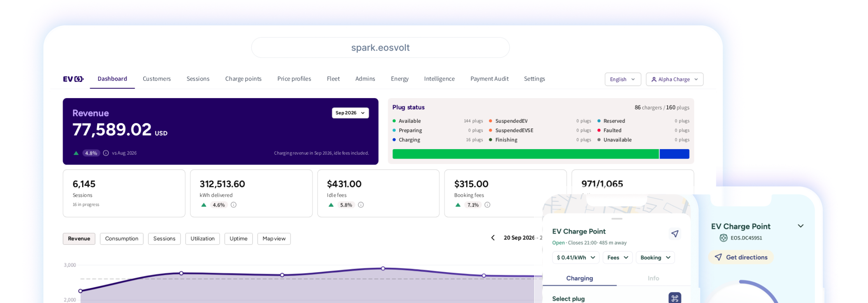Tap the navigation arrow icon beside EV Charge Point
This screenshot has width=868, height=303.
[x=675, y=234]
